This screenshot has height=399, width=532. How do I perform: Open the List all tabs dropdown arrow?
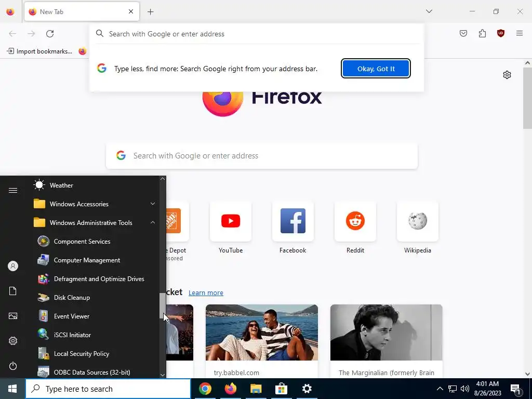coord(429,11)
